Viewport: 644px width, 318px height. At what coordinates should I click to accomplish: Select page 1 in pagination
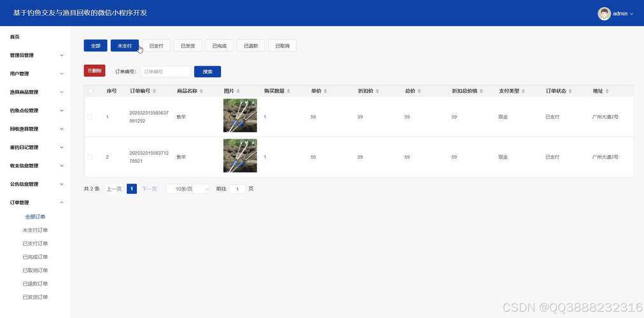[x=132, y=189]
